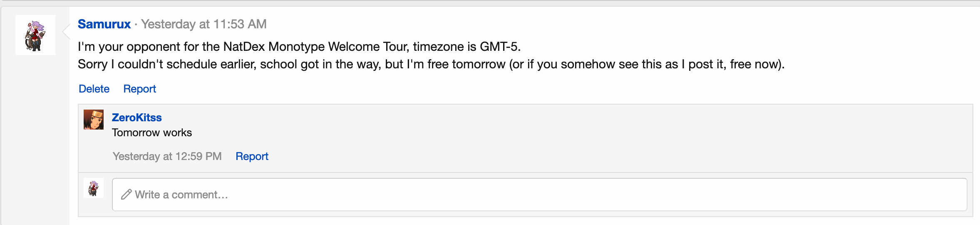The image size is (980, 225).
Task: Open the Samurux username link
Action: click(x=104, y=24)
